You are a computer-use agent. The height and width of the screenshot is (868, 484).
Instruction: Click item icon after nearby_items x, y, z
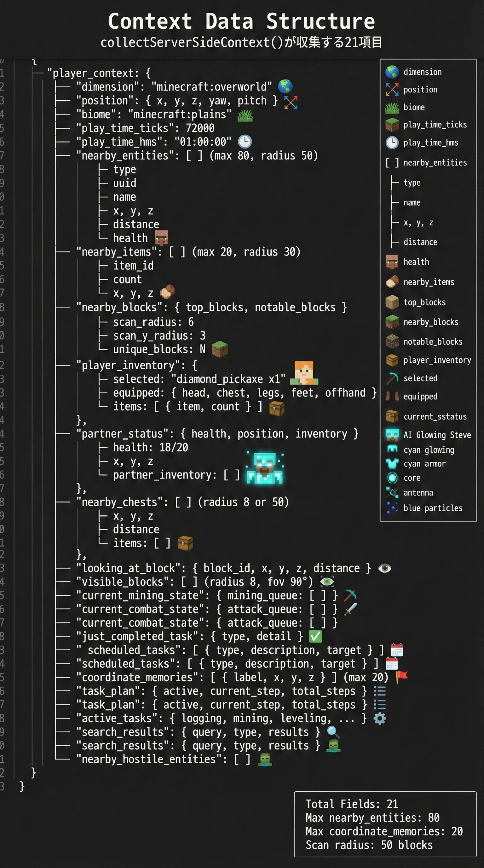[167, 291]
